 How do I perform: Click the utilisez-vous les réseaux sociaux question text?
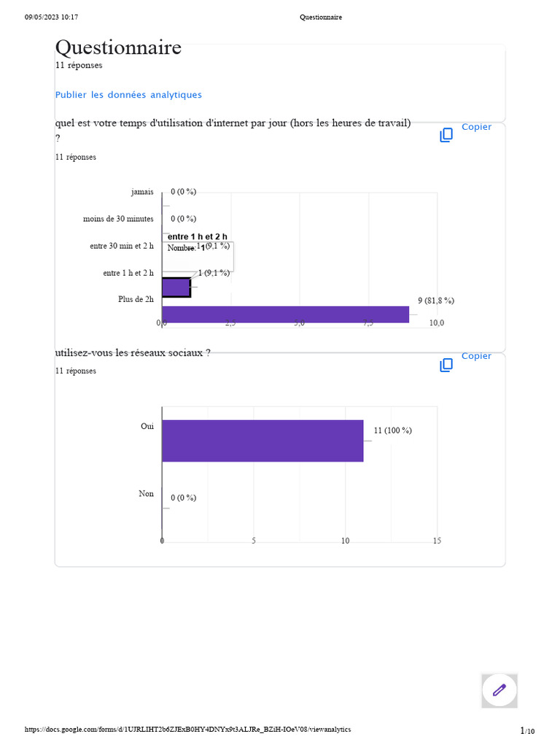click(x=133, y=353)
